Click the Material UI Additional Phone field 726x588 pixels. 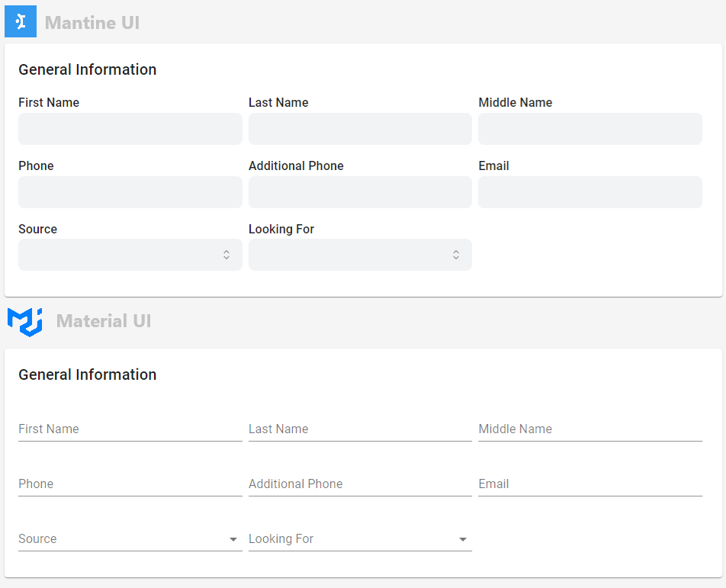coord(360,484)
